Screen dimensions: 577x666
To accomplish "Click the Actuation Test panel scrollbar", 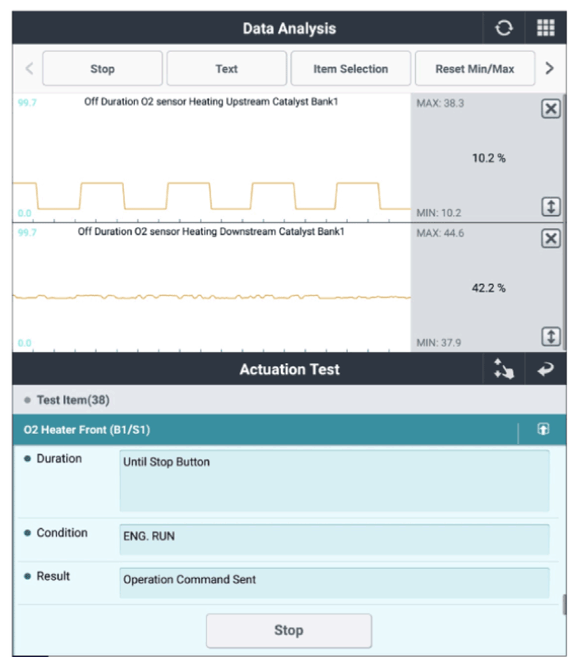I will 564,604.
